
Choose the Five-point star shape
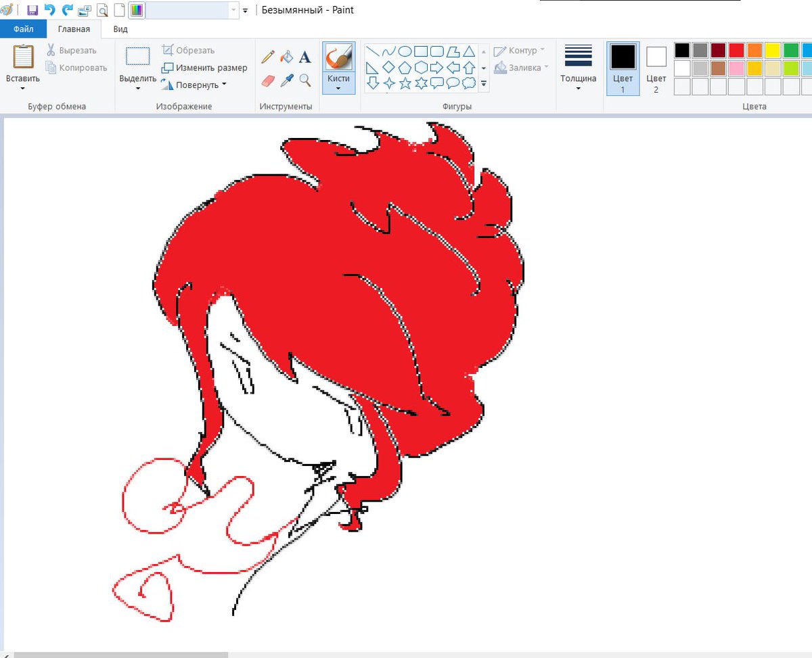point(405,84)
